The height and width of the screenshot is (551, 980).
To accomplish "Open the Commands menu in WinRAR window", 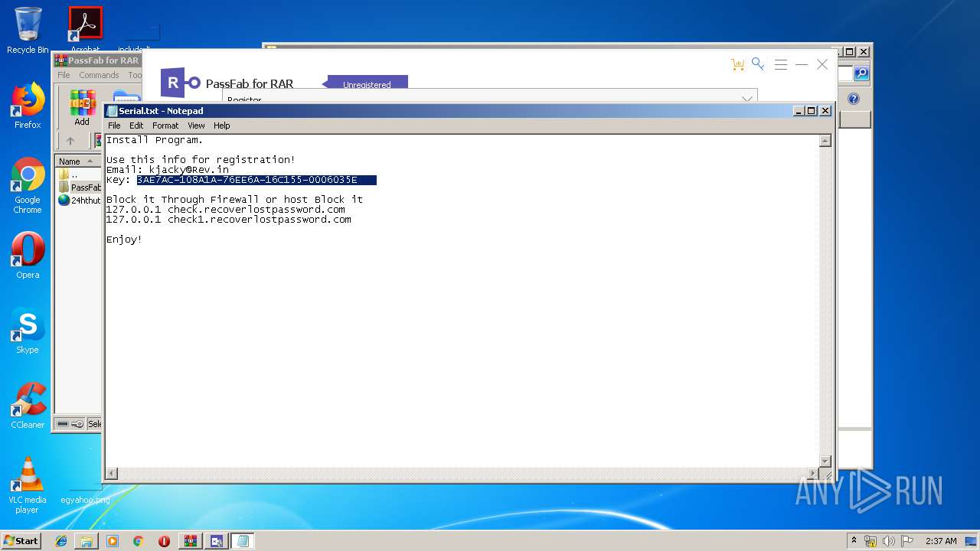I will pos(99,75).
